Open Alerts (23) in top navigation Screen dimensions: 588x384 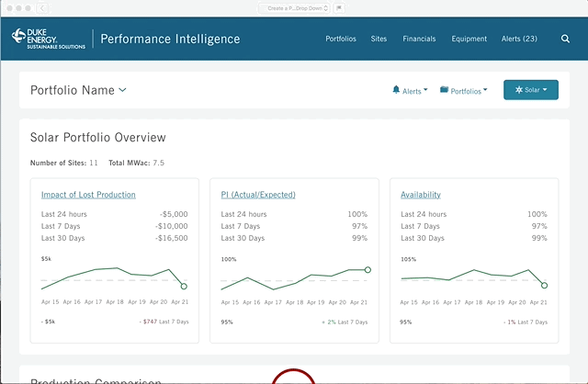point(519,39)
